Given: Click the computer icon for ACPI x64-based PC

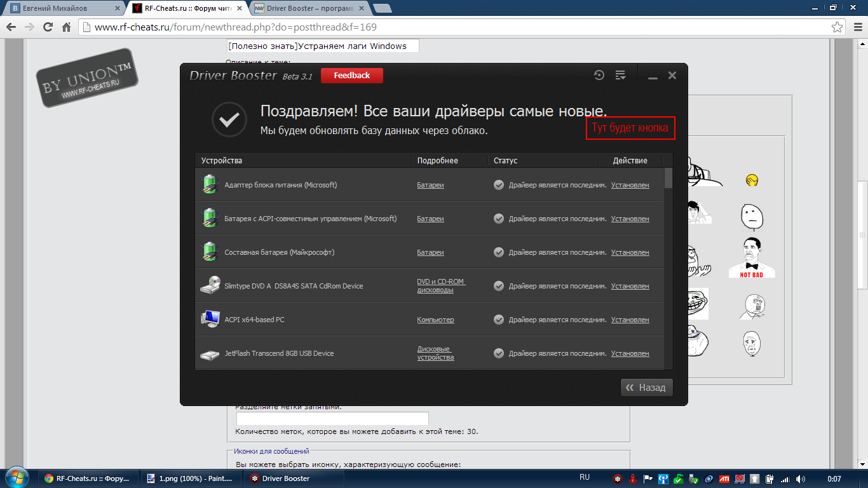Looking at the screenshot, I should point(210,320).
